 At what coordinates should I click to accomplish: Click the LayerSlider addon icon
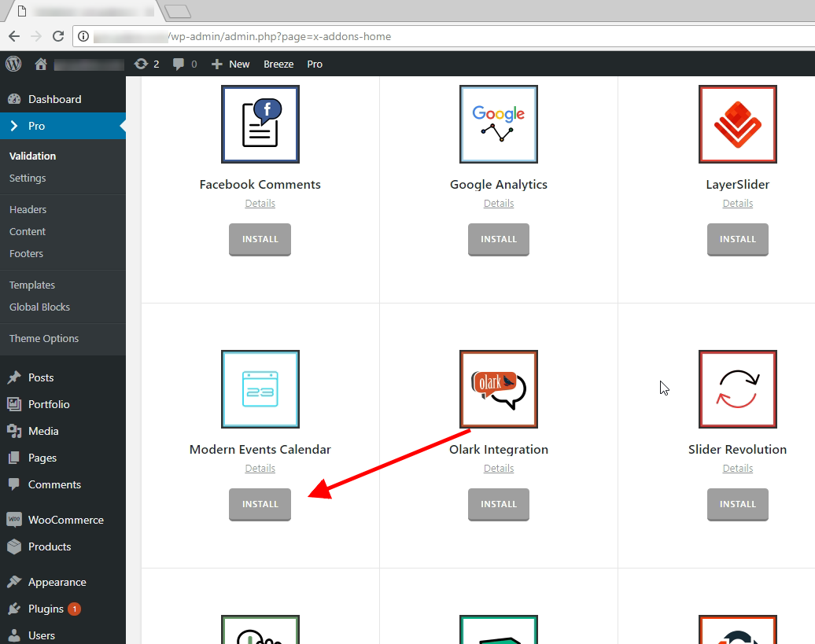pos(737,124)
